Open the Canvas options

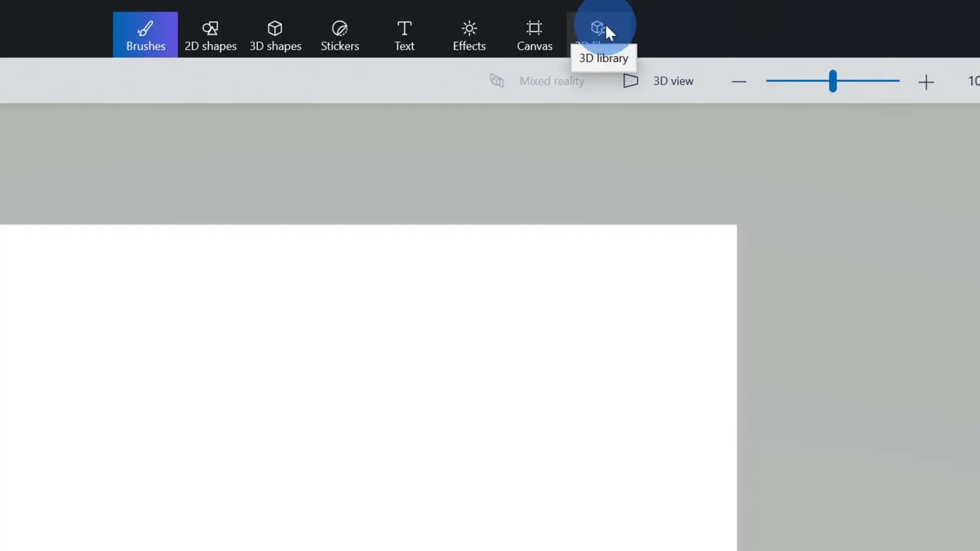pos(534,35)
